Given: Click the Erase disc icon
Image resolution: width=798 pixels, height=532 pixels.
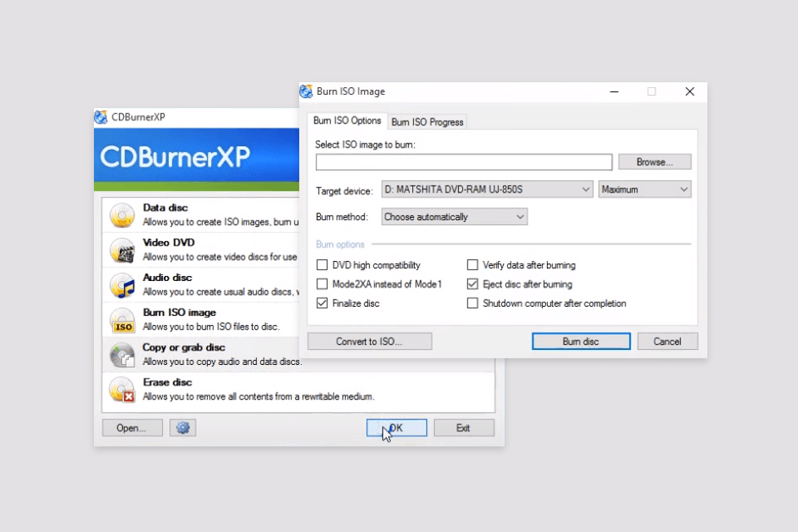Looking at the screenshot, I should pyautogui.click(x=122, y=390).
